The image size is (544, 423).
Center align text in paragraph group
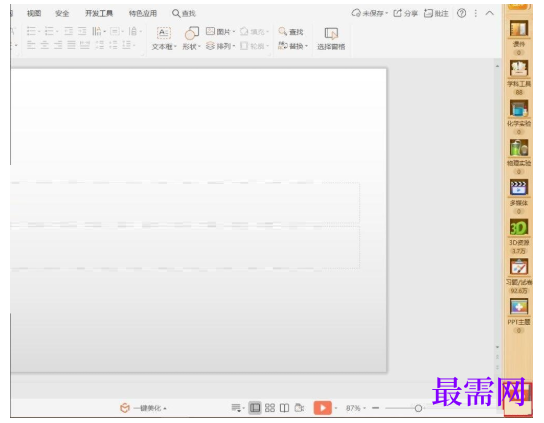(x=45, y=45)
